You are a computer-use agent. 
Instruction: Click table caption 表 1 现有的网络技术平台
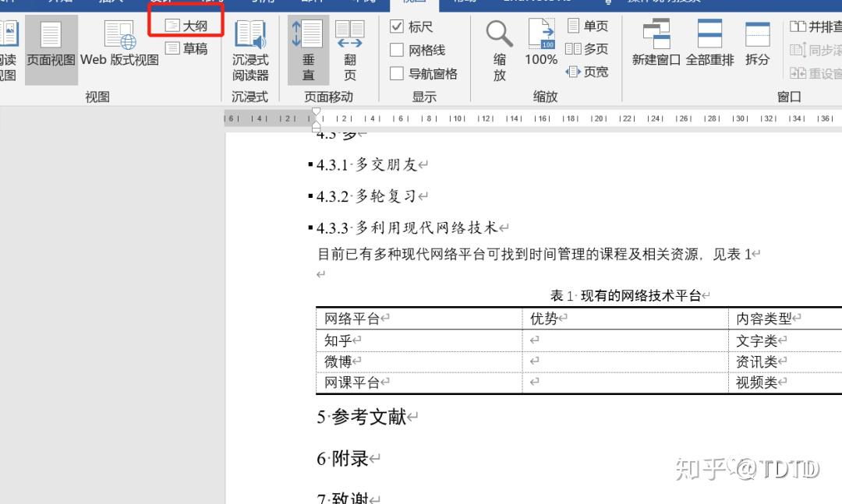pyautogui.click(x=625, y=295)
